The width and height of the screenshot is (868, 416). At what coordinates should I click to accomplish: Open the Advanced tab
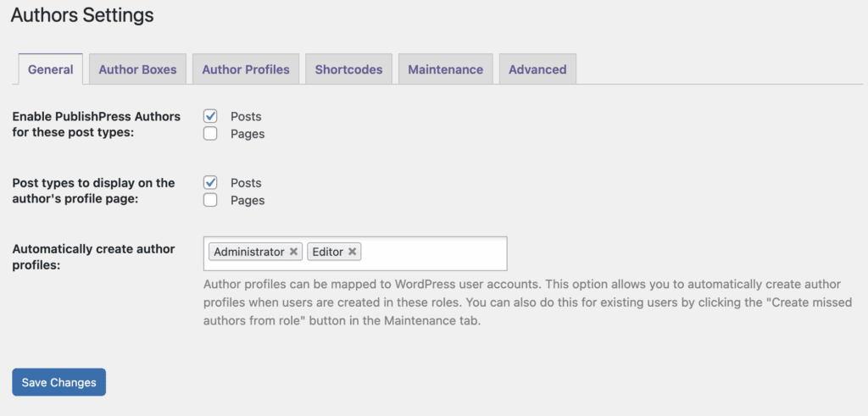point(537,69)
